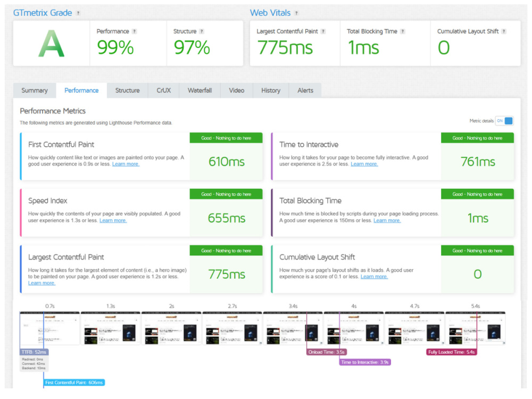This screenshot has height=399, width=532.
Task: Click the Time to Interactive: 3.9s marker
Action: 365,362
